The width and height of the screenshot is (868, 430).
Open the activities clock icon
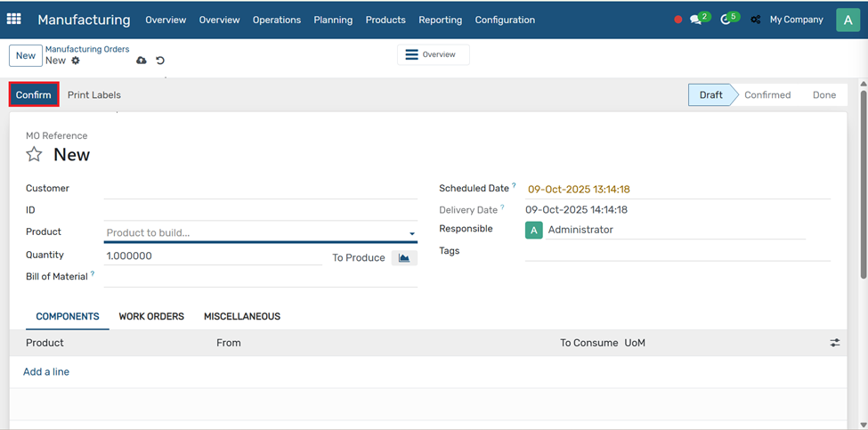click(726, 20)
